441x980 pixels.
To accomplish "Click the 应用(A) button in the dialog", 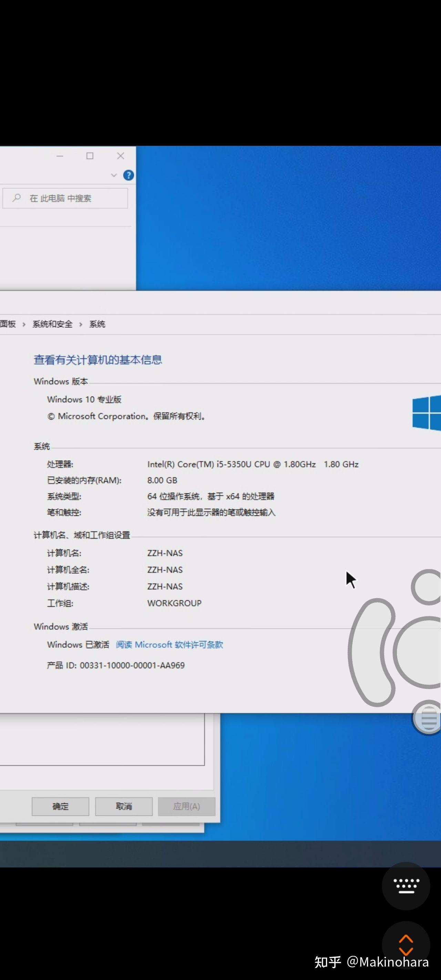I will coord(186,806).
